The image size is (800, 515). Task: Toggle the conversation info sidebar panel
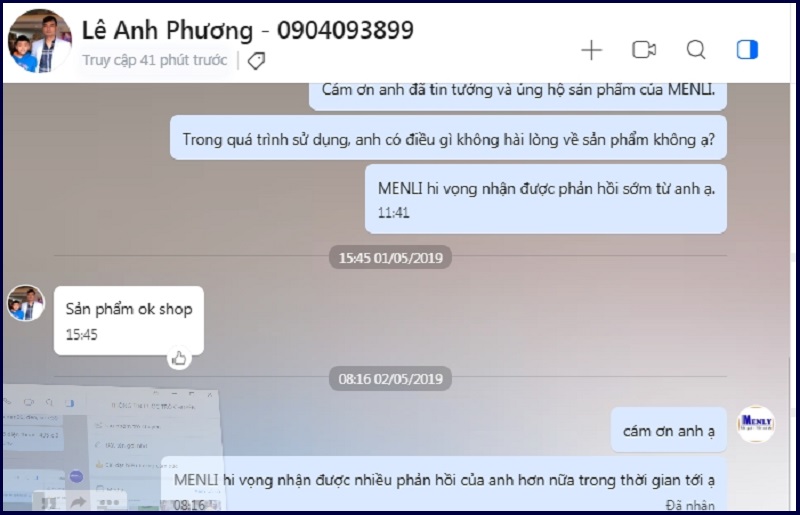click(x=747, y=50)
